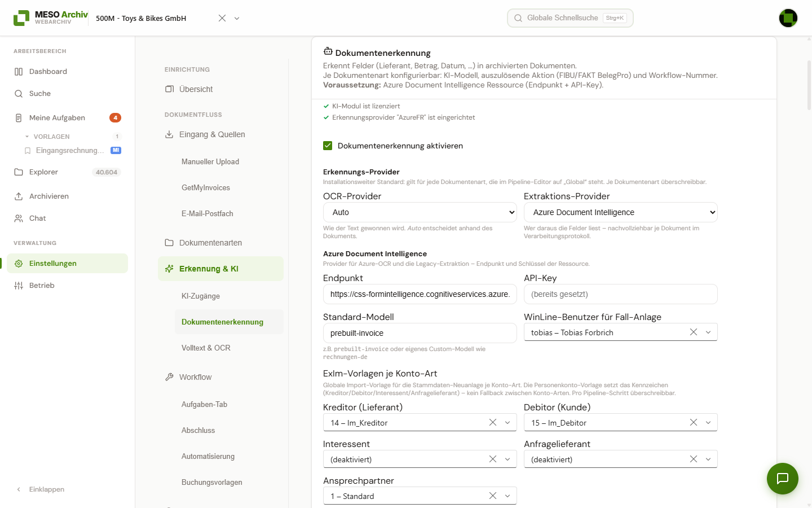Open the floating chat bubble button
Screen dimensions: 812x508
tap(783, 479)
